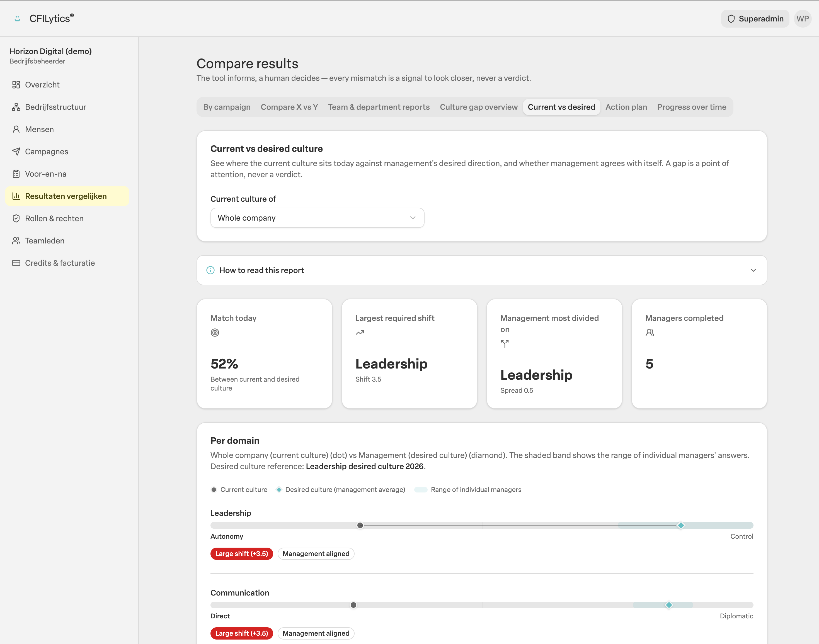Click the info icon beside How to read this report
Screen dimensions: 819x644
pyautogui.click(x=210, y=270)
